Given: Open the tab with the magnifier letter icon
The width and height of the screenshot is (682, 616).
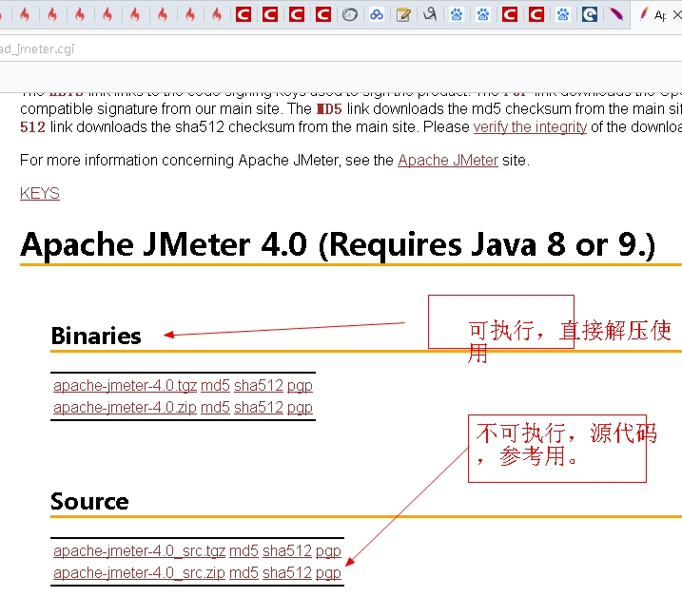Looking at the screenshot, I should [430, 15].
